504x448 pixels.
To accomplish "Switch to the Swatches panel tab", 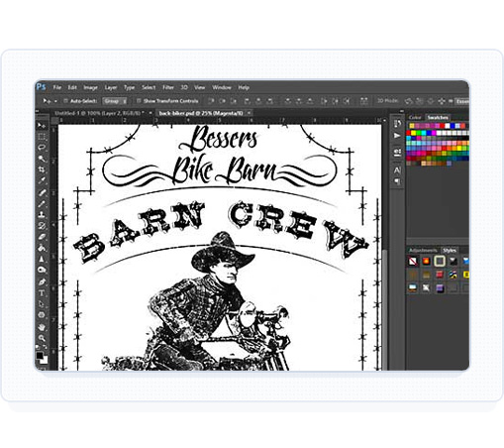I will [438, 117].
